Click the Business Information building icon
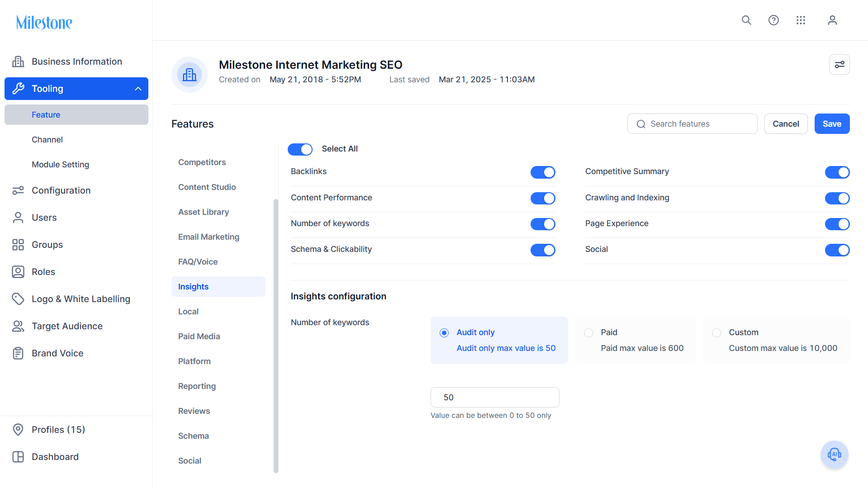The image size is (868, 488). [x=18, y=62]
